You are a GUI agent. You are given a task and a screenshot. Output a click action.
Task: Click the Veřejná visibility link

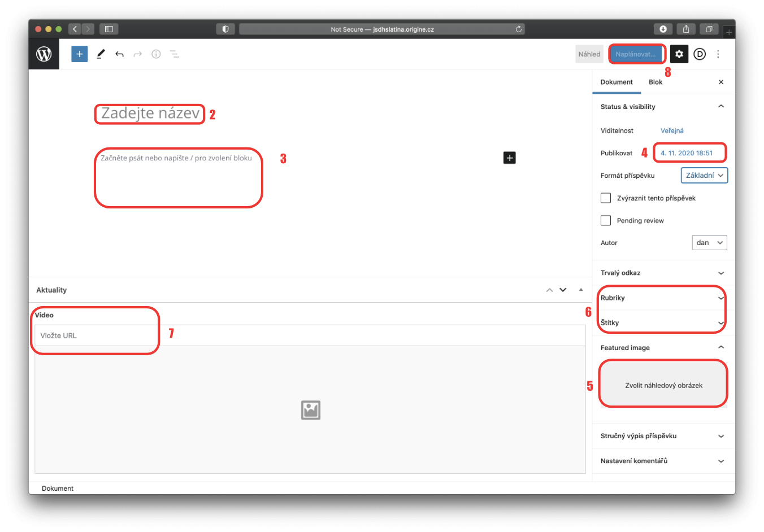point(672,131)
